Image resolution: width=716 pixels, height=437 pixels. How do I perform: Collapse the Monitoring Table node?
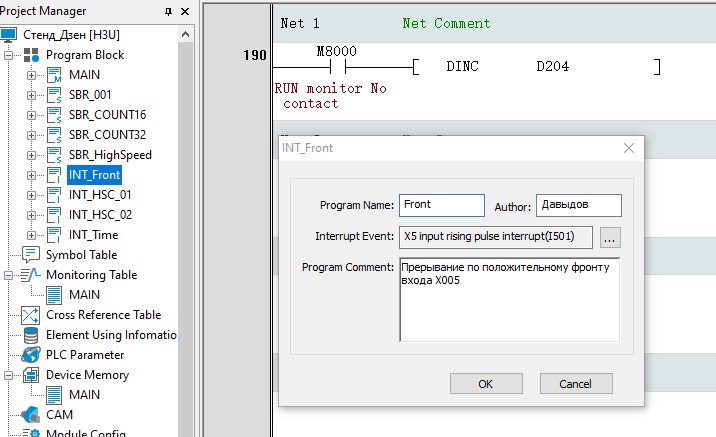pyautogui.click(x=8, y=275)
